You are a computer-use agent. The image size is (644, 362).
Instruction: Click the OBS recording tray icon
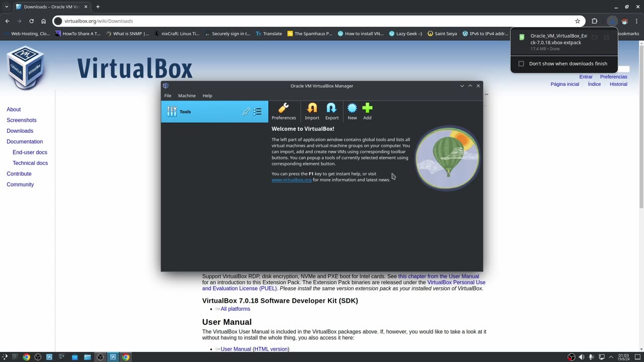(x=571, y=357)
